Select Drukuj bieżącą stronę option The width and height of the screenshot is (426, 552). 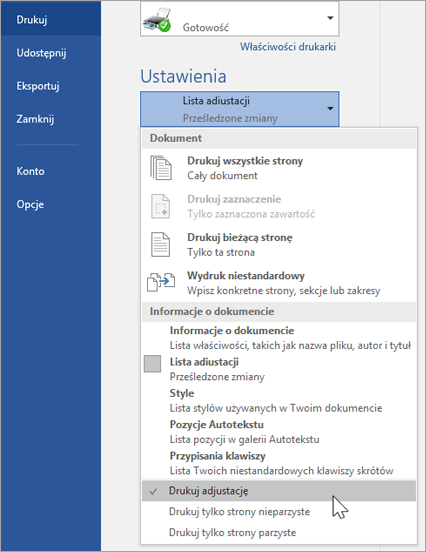[x=278, y=245]
